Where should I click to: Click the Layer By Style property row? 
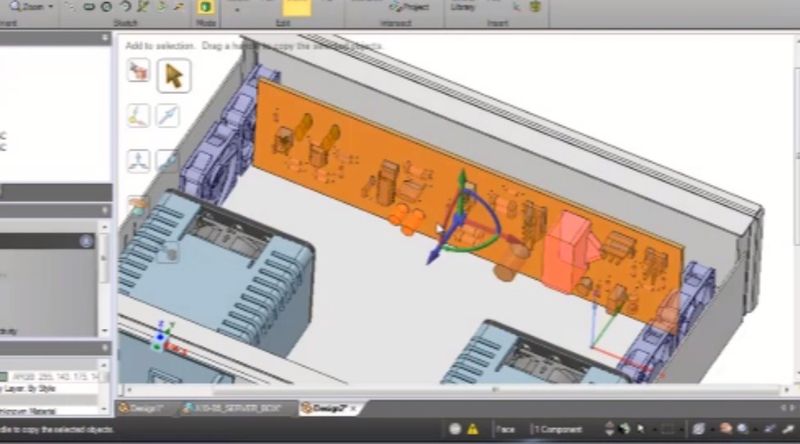pyautogui.click(x=49, y=389)
